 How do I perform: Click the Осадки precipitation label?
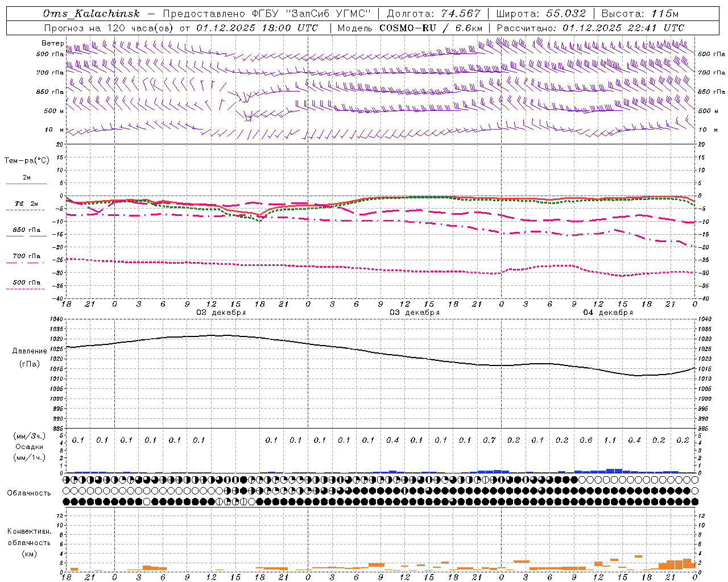pyautogui.click(x=30, y=447)
